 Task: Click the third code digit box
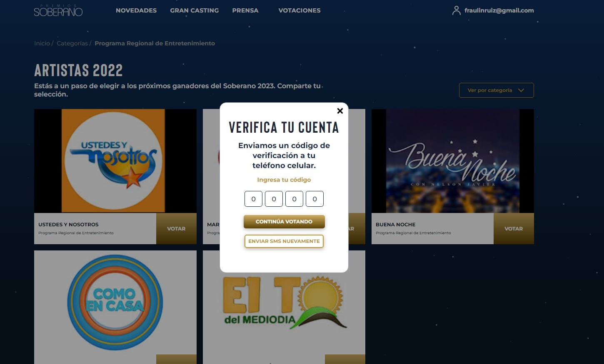(294, 199)
